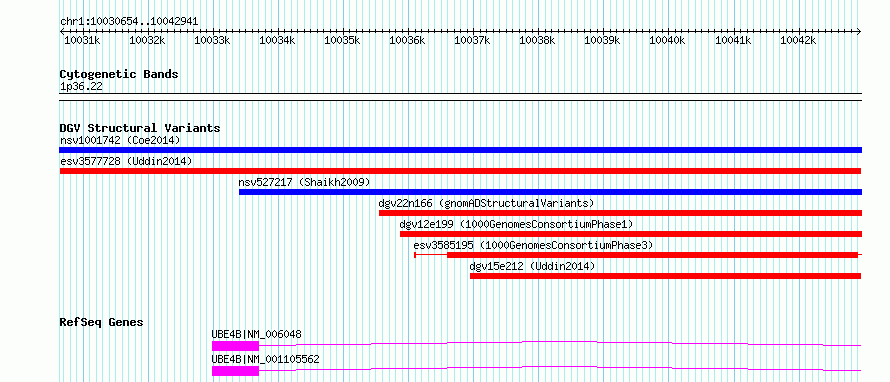Click the 10040k ruler tick
The width and height of the screenshot is (890, 382).
click(x=668, y=40)
